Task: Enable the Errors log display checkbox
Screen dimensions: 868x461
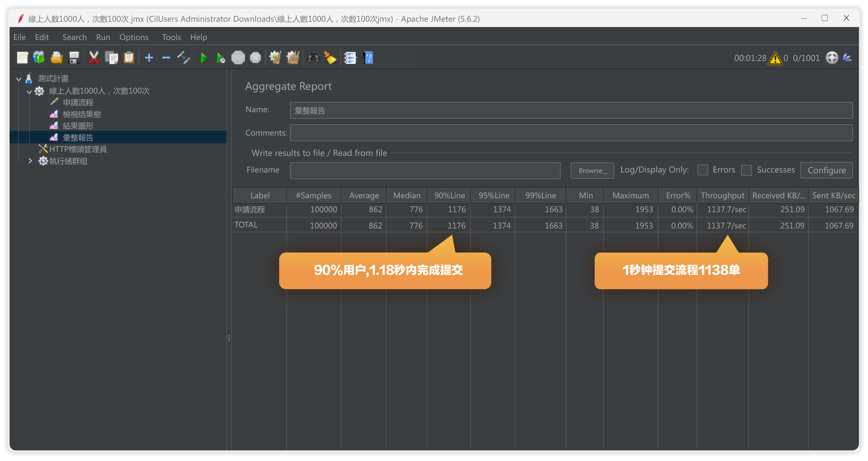Action: (703, 170)
